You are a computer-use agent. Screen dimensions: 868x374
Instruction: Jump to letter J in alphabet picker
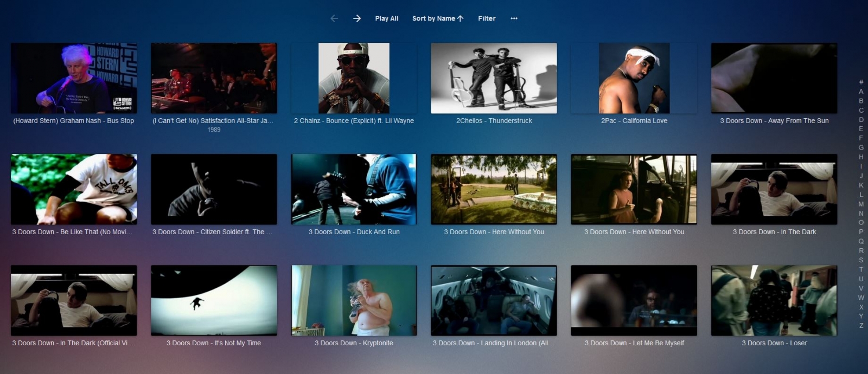click(861, 176)
